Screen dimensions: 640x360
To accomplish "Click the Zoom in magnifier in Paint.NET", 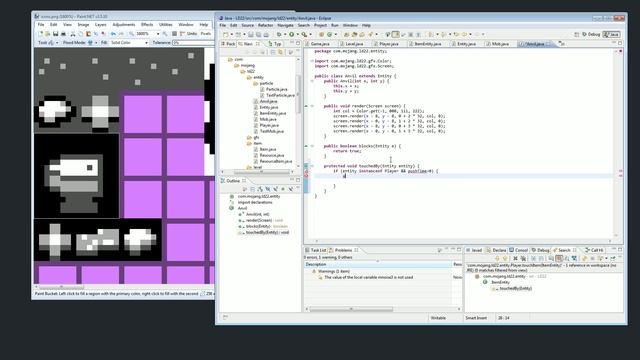I will 165,34.
